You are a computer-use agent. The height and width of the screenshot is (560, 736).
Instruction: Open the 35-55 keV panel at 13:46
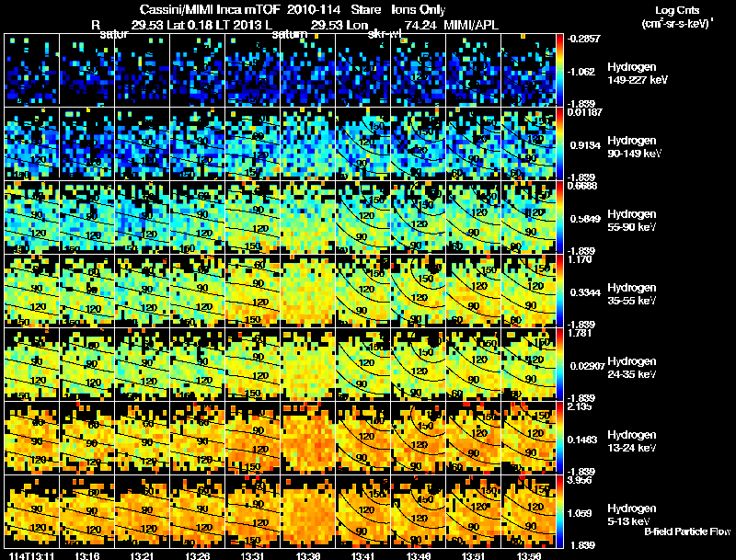[x=419, y=291]
